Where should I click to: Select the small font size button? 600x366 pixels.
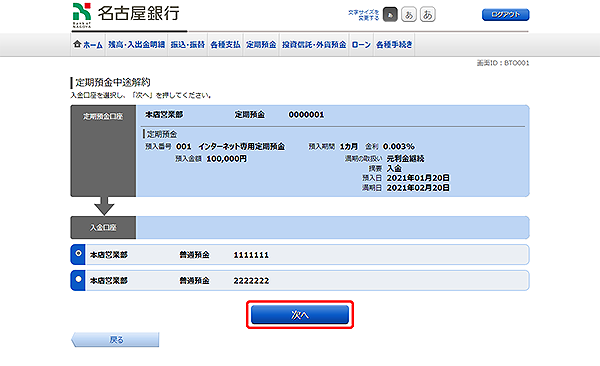[390, 15]
